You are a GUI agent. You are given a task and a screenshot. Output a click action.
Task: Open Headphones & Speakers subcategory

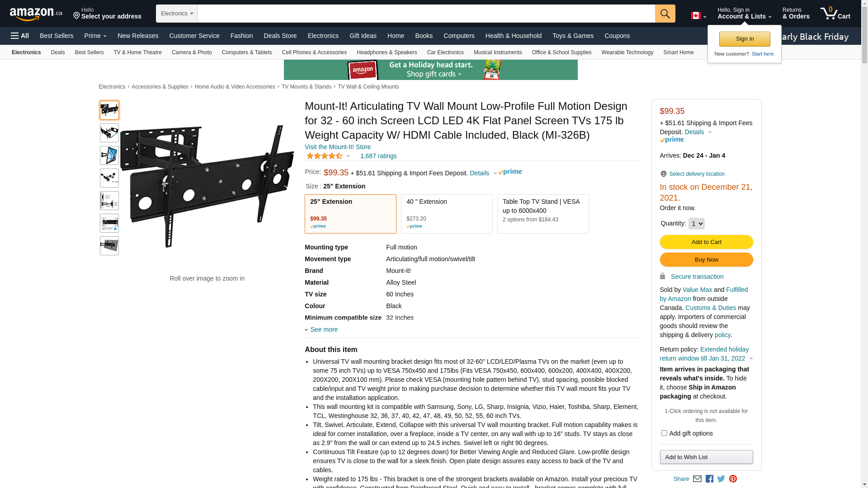(387, 52)
